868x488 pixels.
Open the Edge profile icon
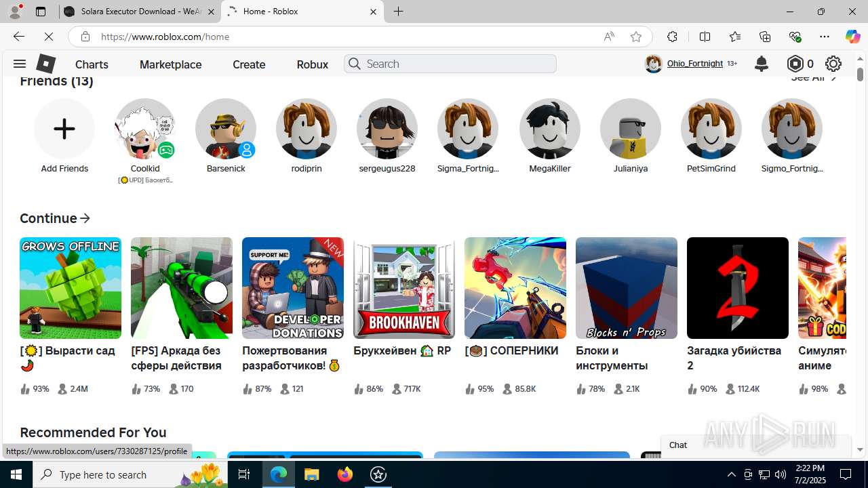tap(15, 12)
